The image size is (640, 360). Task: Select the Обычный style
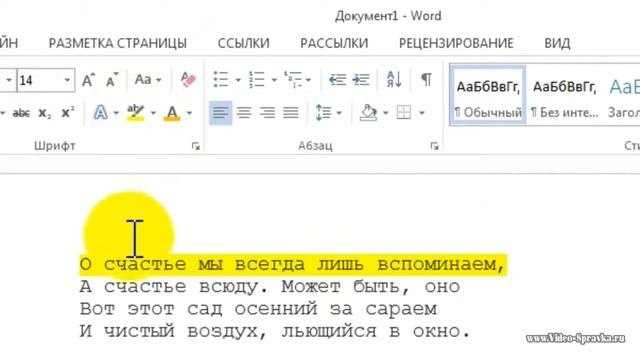488,95
